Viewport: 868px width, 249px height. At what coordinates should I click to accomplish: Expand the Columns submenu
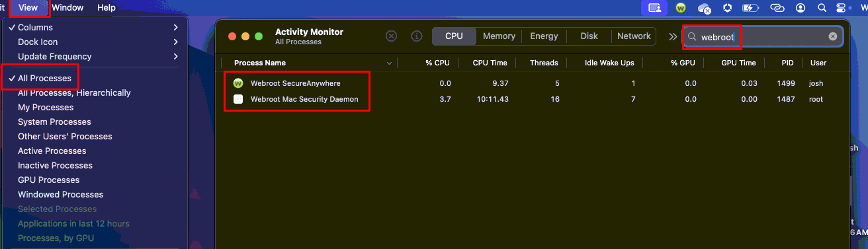point(94,27)
